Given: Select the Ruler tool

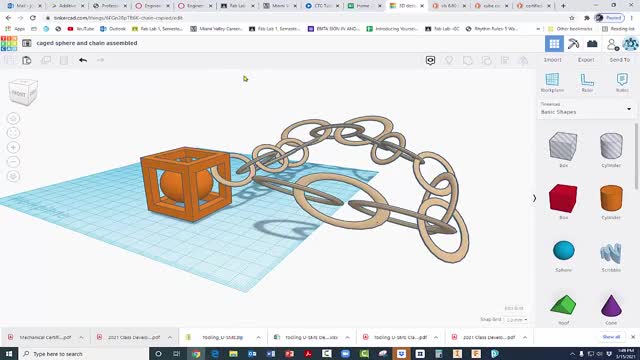Looking at the screenshot, I should 587,82.
